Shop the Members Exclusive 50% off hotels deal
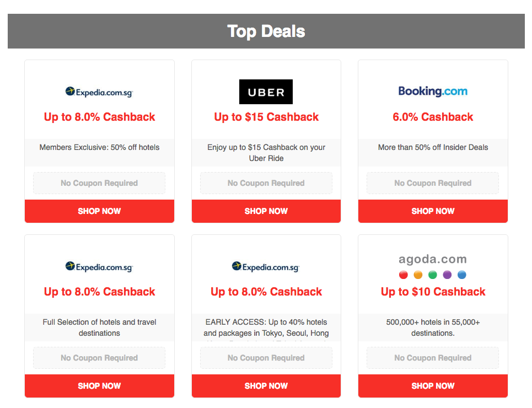 pyautogui.click(x=99, y=211)
